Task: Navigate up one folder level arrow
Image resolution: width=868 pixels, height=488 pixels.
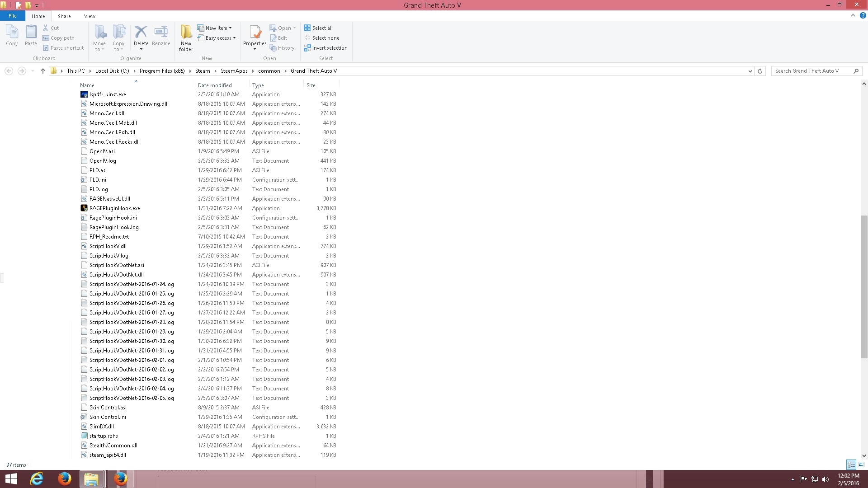Action: tap(43, 71)
